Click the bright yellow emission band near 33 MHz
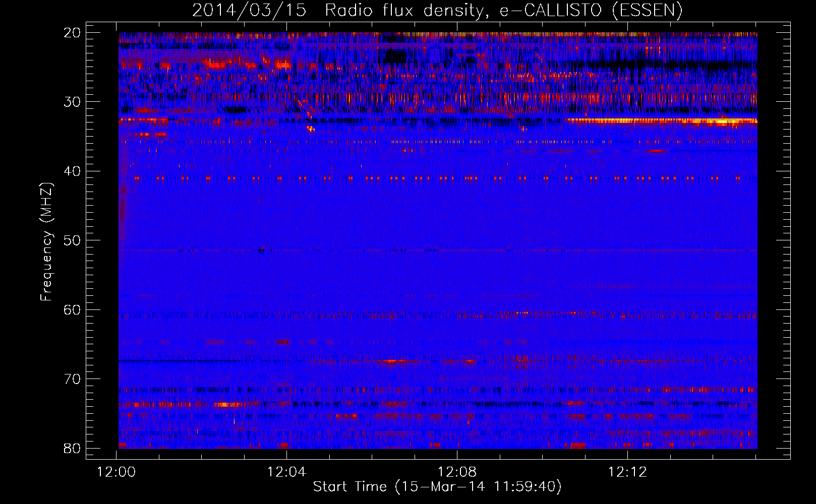The image size is (816, 504). click(662, 121)
